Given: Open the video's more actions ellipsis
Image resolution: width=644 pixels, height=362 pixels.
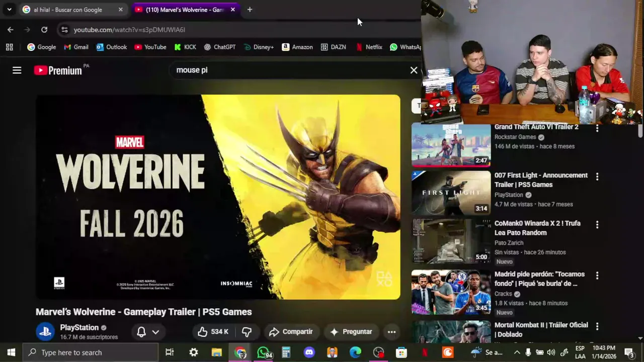Looking at the screenshot, I should click(391, 332).
